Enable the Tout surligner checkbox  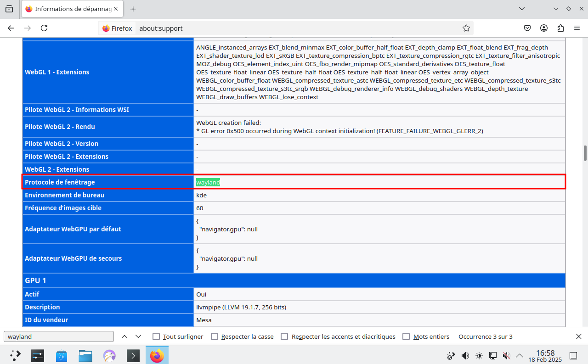(156, 336)
